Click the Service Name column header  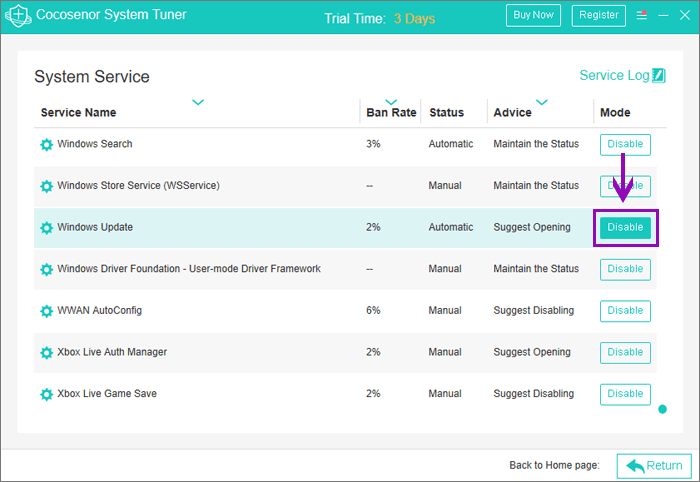point(79,112)
